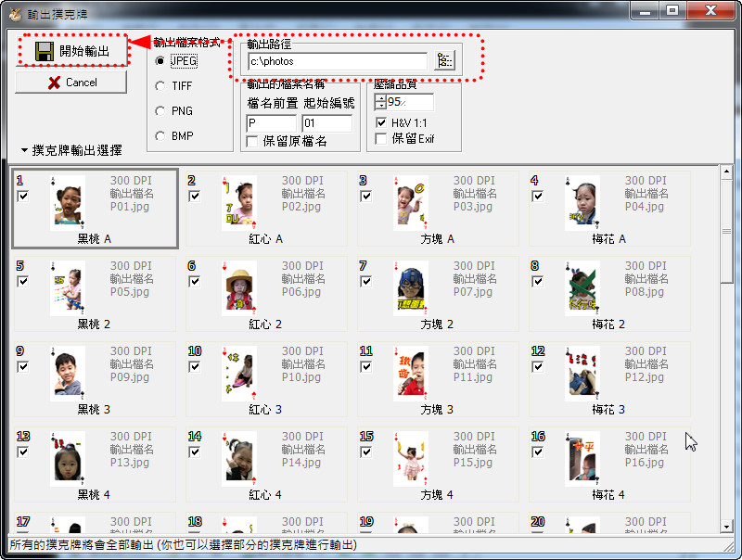Image resolution: width=742 pixels, height=560 pixels.
Task: Click the Cancel button
Action: pyautogui.click(x=71, y=83)
